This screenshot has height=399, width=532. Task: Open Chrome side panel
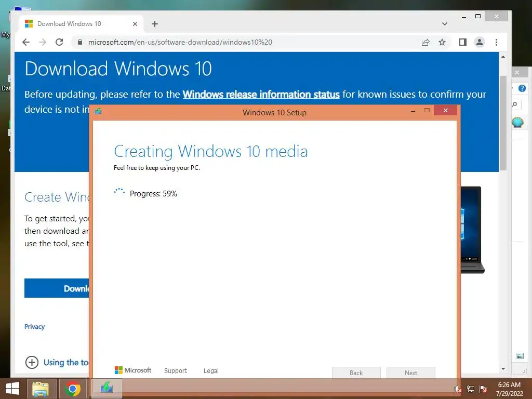point(463,42)
